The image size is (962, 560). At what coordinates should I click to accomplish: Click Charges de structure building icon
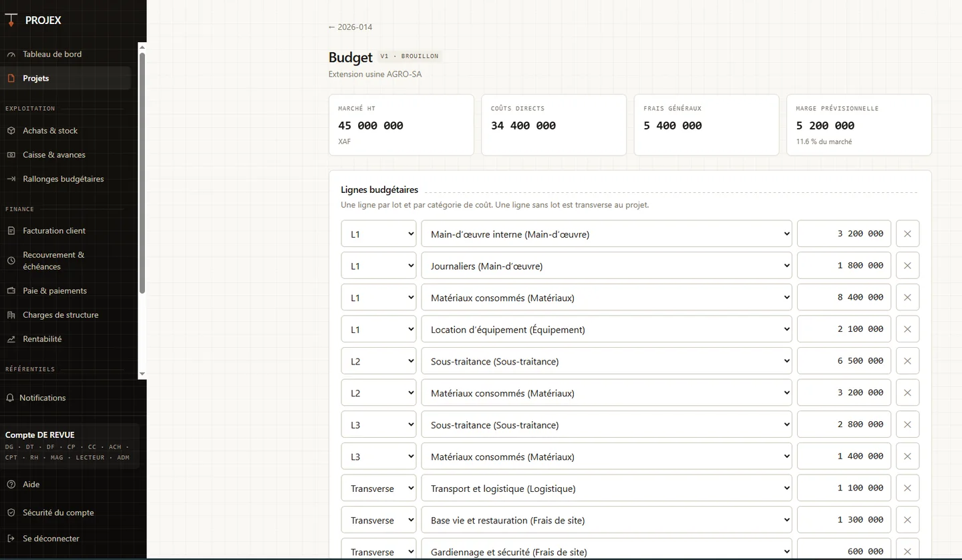click(x=11, y=315)
